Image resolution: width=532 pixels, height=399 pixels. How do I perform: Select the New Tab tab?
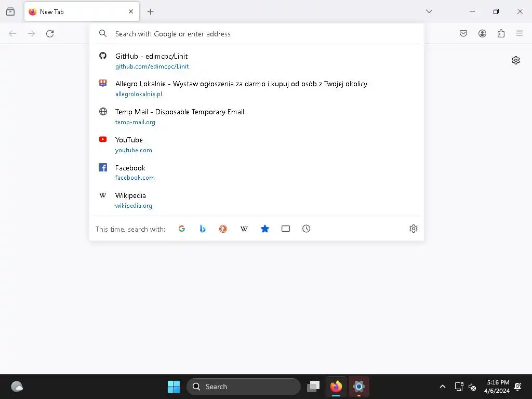(x=82, y=11)
